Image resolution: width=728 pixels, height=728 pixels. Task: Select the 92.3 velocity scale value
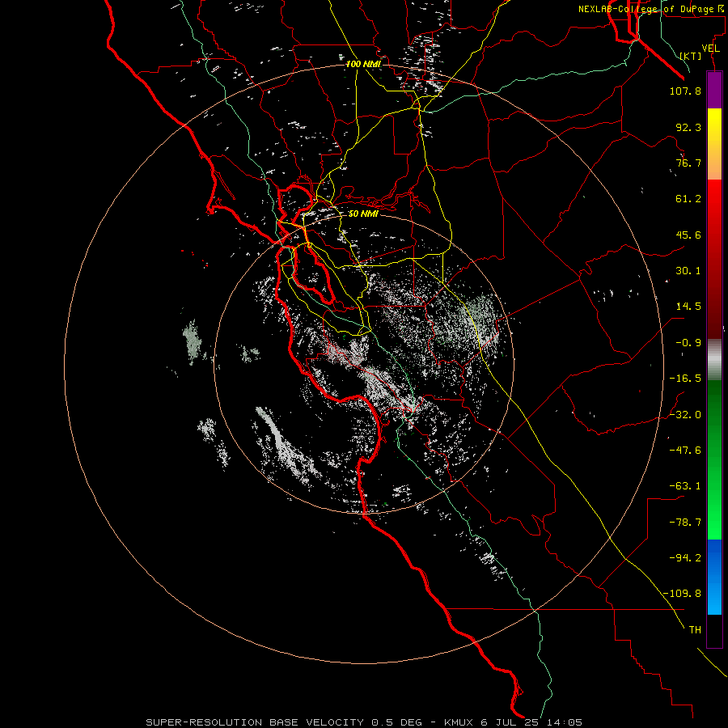pos(688,127)
